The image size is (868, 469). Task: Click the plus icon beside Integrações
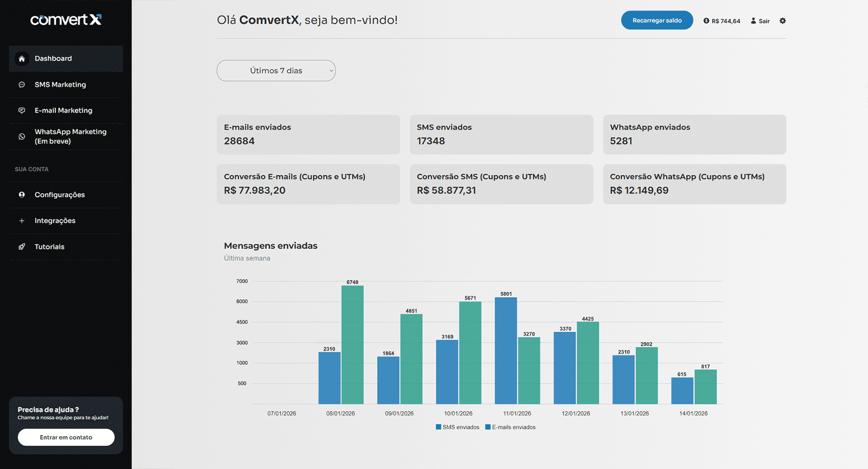22,221
